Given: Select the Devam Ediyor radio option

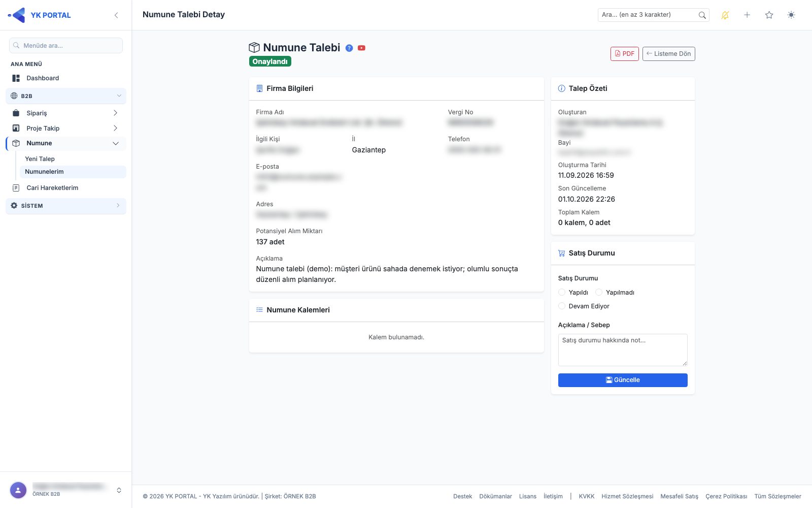Looking at the screenshot, I should point(562,306).
